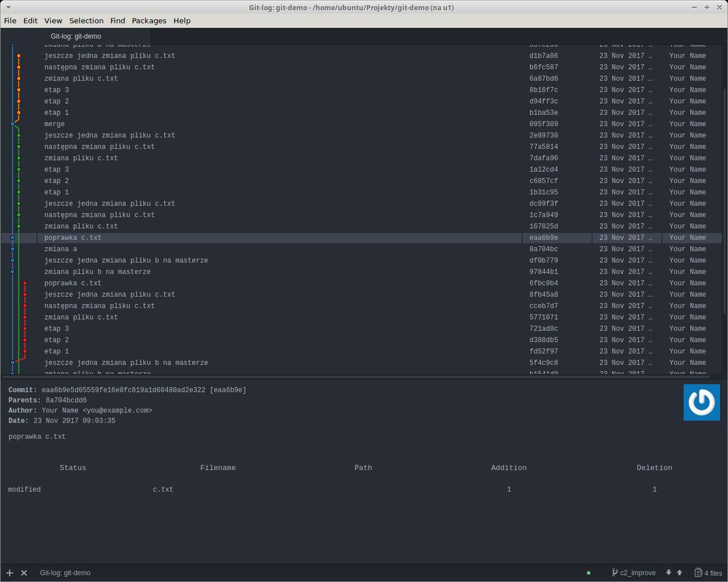The height and width of the screenshot is (582, 728).
Task: Select commit hash cceb7d7
Action: (x=544, y=306)
